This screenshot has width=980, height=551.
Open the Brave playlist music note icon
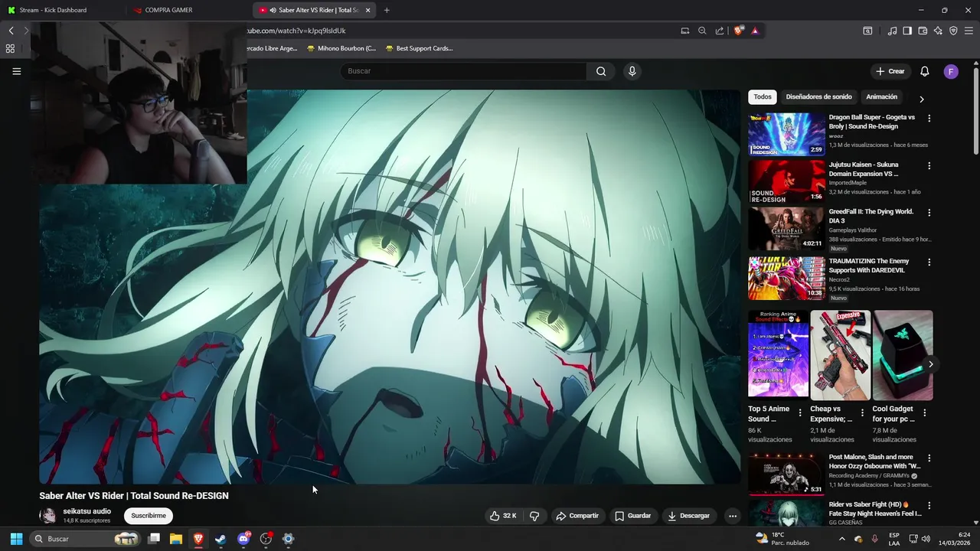tap(892, 31)
